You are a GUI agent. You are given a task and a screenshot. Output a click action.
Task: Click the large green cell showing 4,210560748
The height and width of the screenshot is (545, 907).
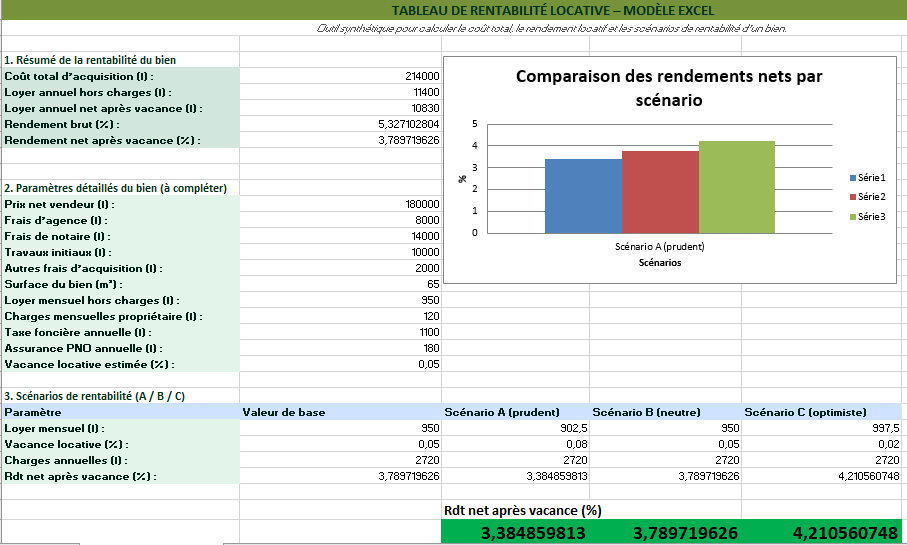822,533
